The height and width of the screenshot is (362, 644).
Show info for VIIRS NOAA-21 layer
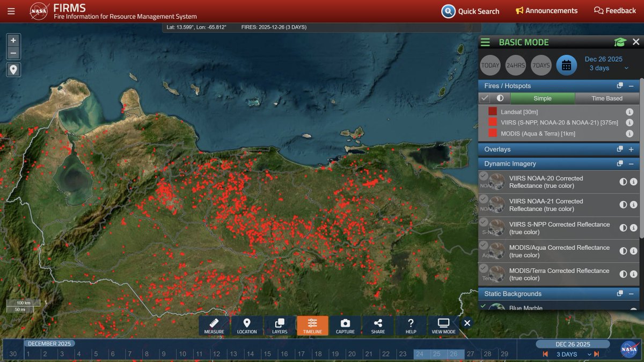tap(633, 205)
